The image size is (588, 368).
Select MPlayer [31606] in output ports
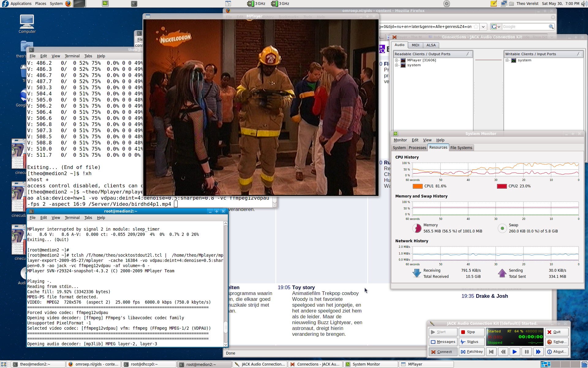(421, 60)
